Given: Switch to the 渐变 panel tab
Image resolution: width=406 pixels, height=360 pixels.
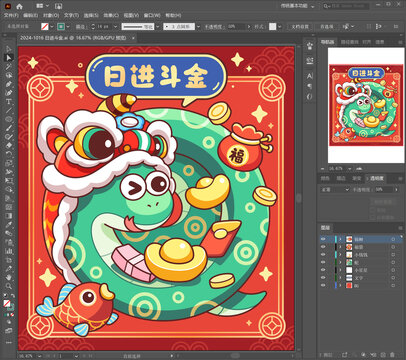Looking at the screenshot, I should (x=357, y=179).
